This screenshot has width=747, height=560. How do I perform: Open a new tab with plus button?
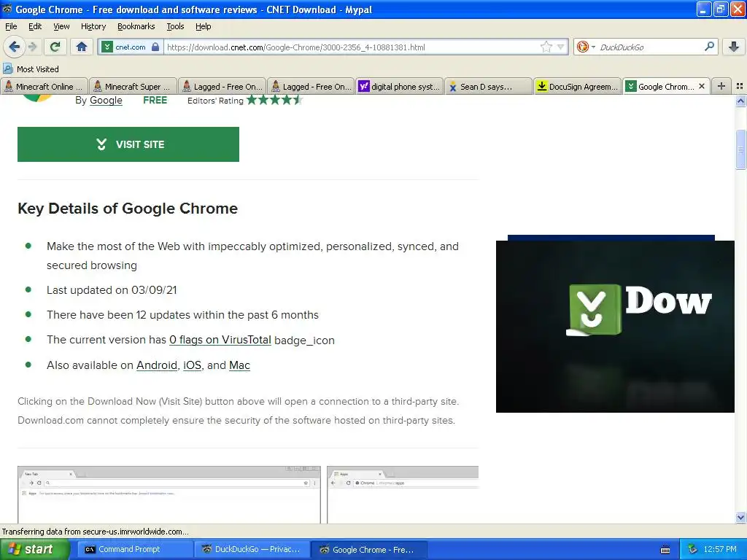click(721, 86)
